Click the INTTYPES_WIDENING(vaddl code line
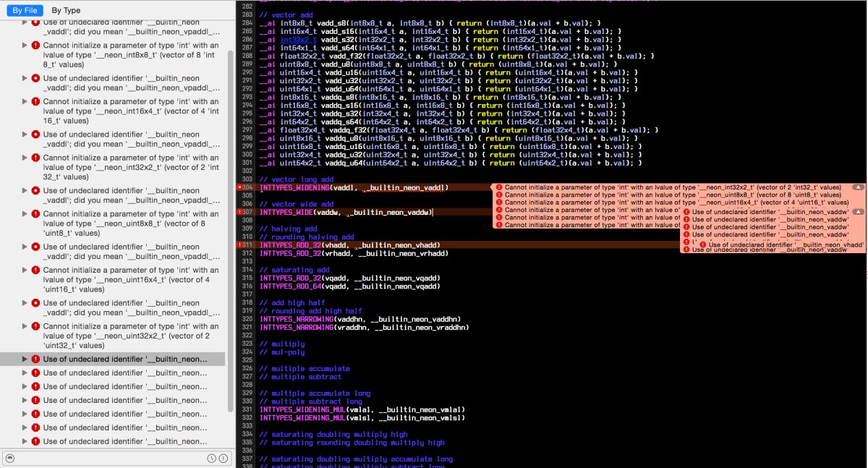868x468 pixels. 354,187
